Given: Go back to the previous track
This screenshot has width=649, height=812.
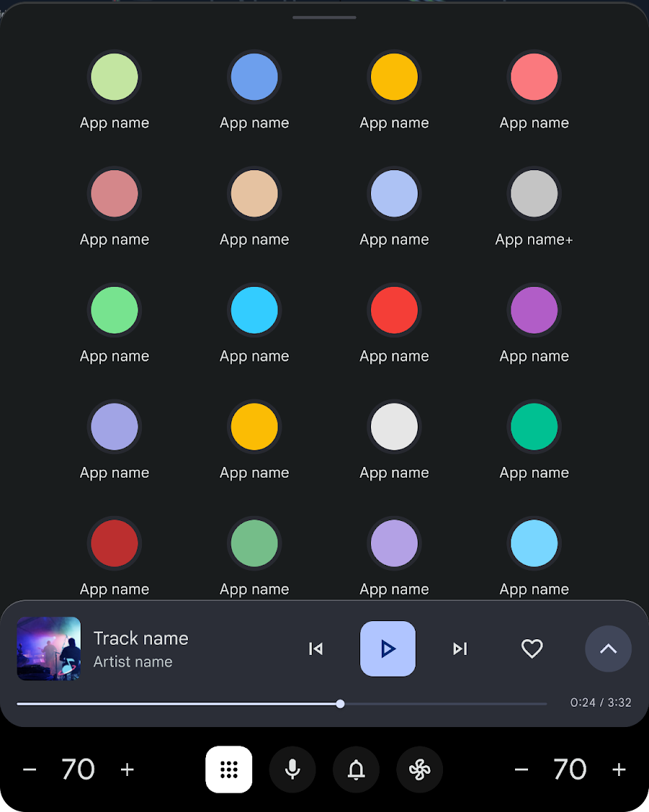Looking at the screenshot, I should [x=315, y=648].
